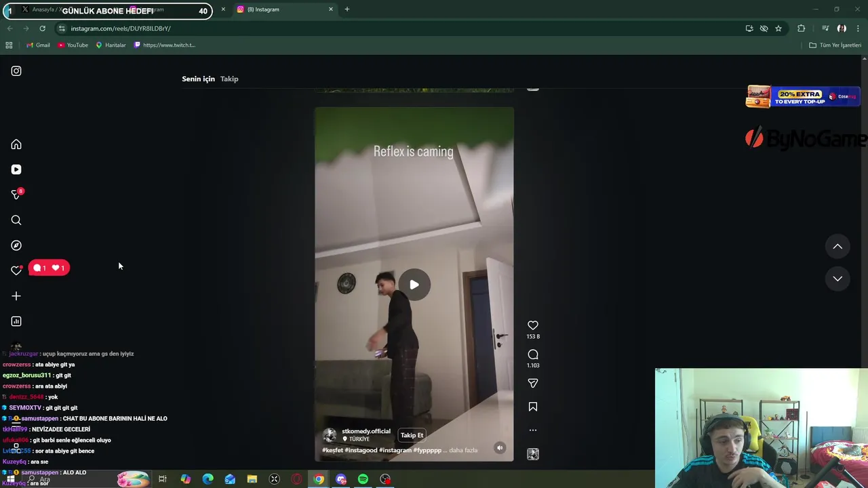Click the notification bubble with comment and like counts
This screenshot has height=488, width=868.
point(49,268)
